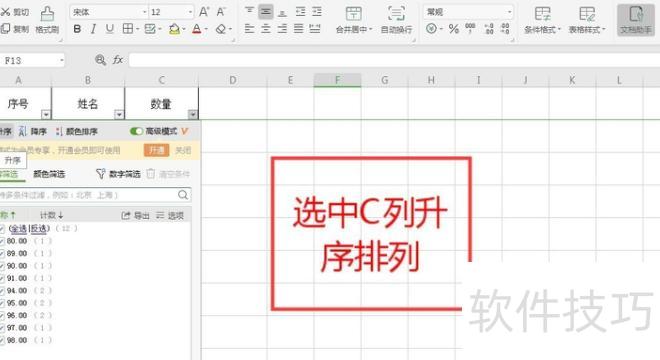Align text to top of cell
Screen dimensions: 660x360
[249, 11]
